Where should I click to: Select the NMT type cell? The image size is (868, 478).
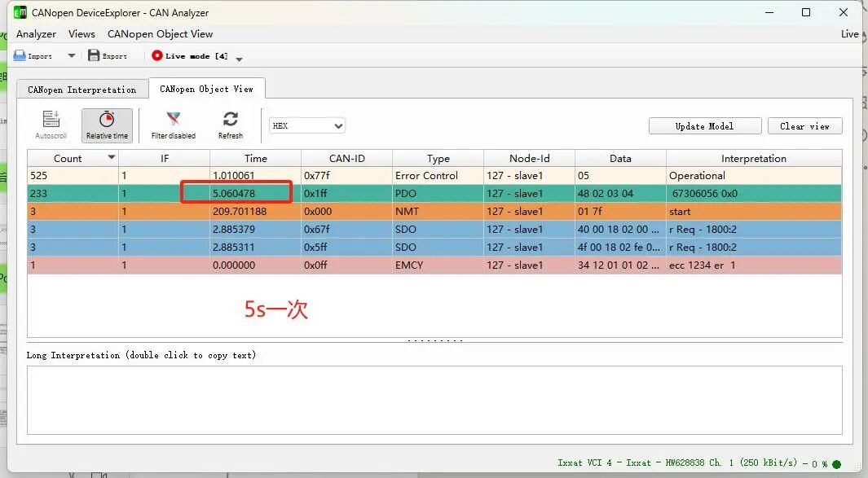438,212
